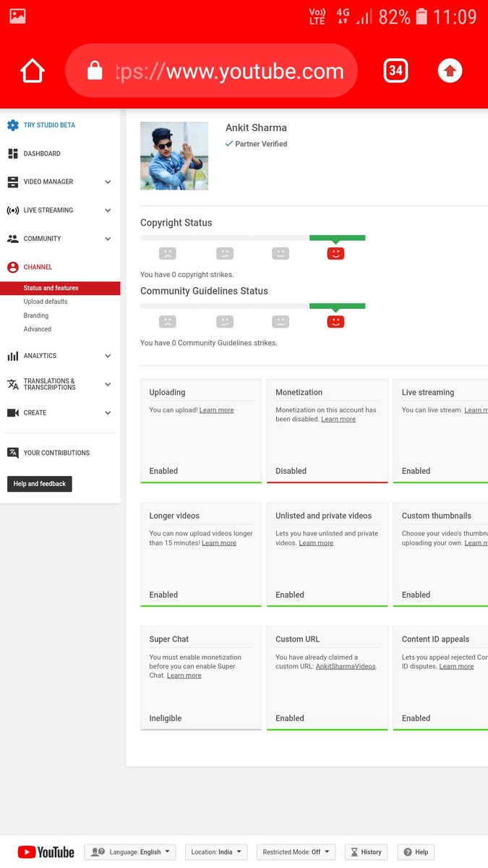Screen dimensions: 488x868
Task: Open the 34 tabs switcher
Action: pyautogui.click(x=395, y=70)
